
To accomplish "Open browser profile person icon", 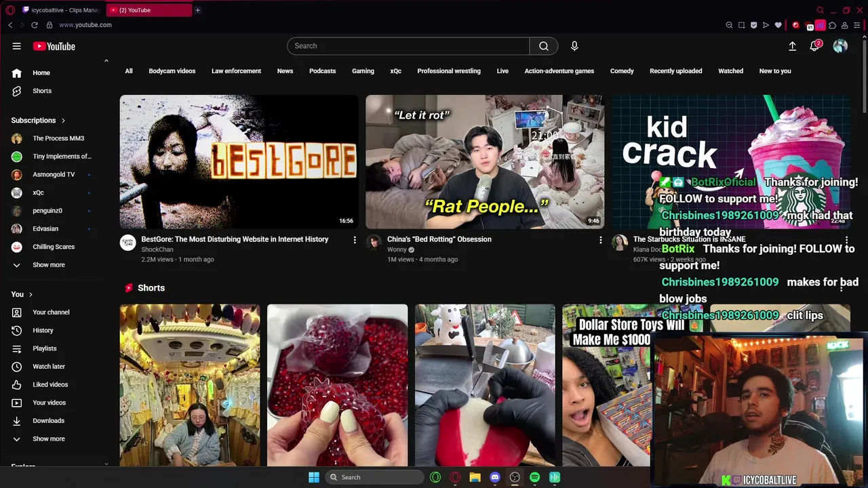I will tap(845, 25).
